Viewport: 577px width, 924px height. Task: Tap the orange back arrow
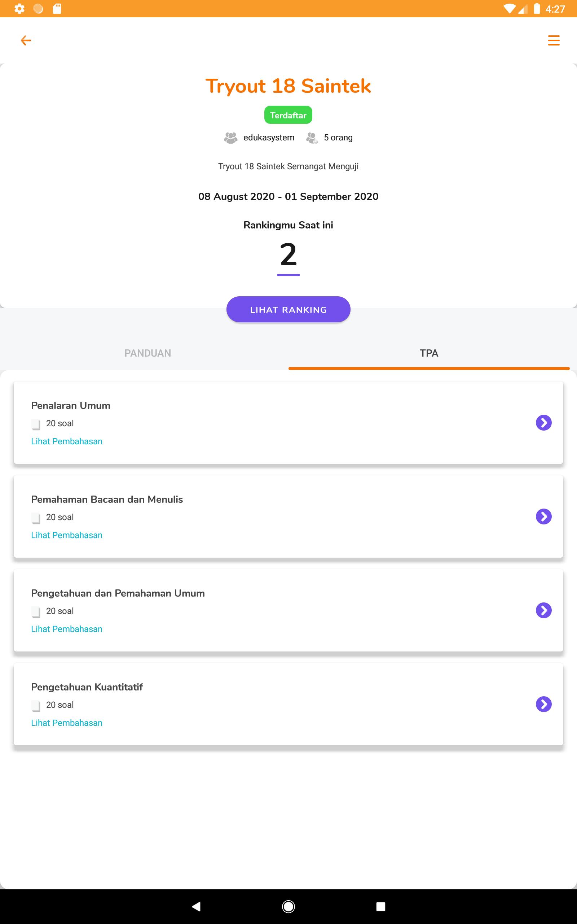(x=26, y=40)
